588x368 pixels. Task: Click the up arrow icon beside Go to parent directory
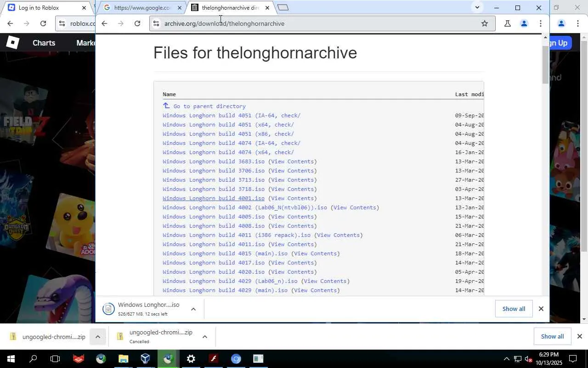[166, 106]
